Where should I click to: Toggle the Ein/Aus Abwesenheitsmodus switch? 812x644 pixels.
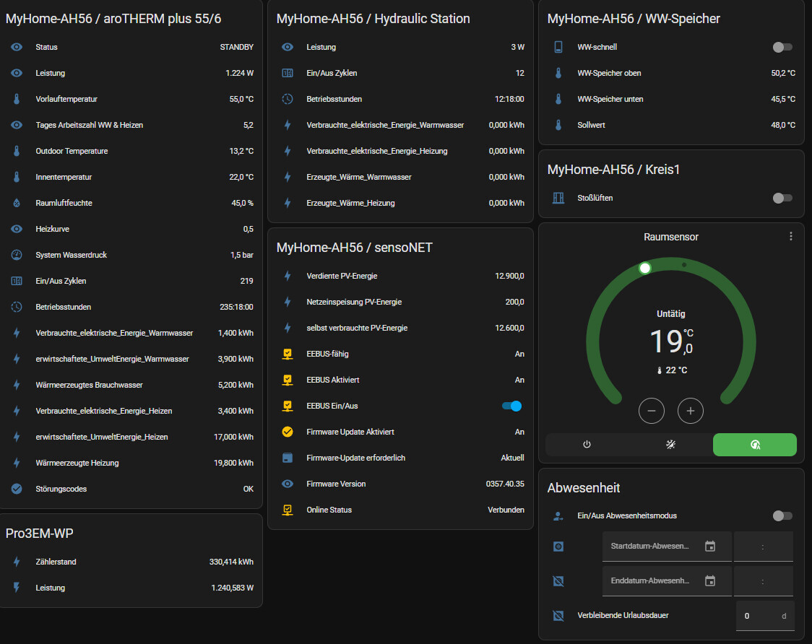[782, 515]
